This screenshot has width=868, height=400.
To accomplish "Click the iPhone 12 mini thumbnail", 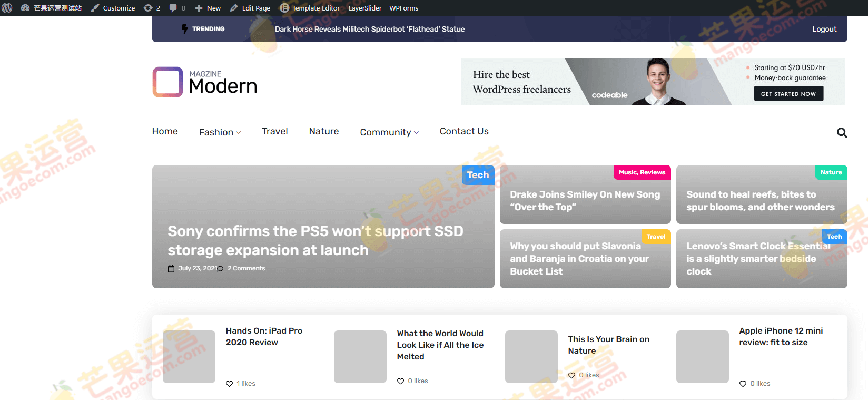I will 703,357.
